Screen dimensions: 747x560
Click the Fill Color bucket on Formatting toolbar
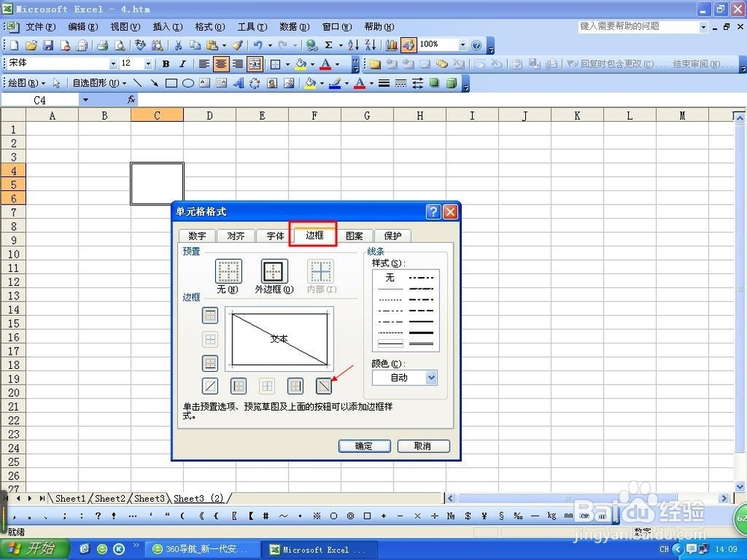coord(301,63)
